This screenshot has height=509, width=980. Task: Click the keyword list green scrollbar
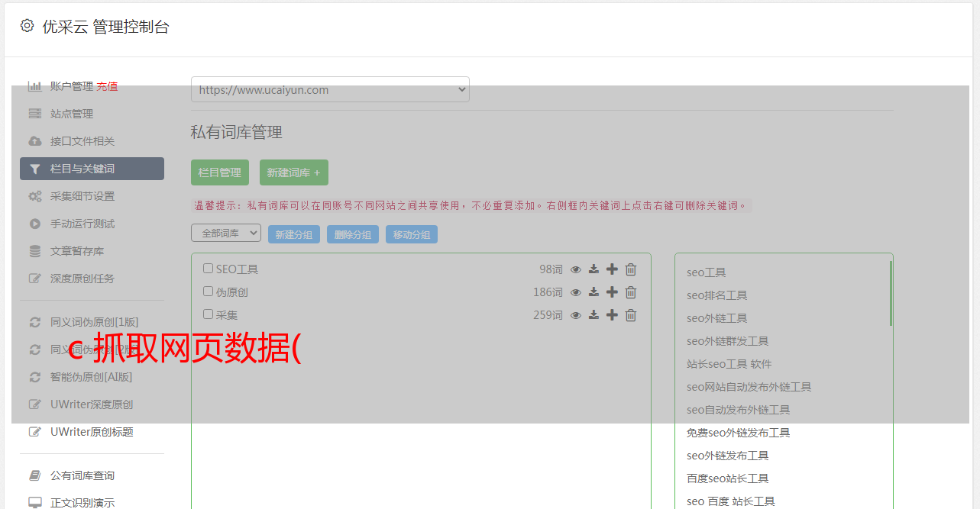pyautogui.click(x=891, y=294)
